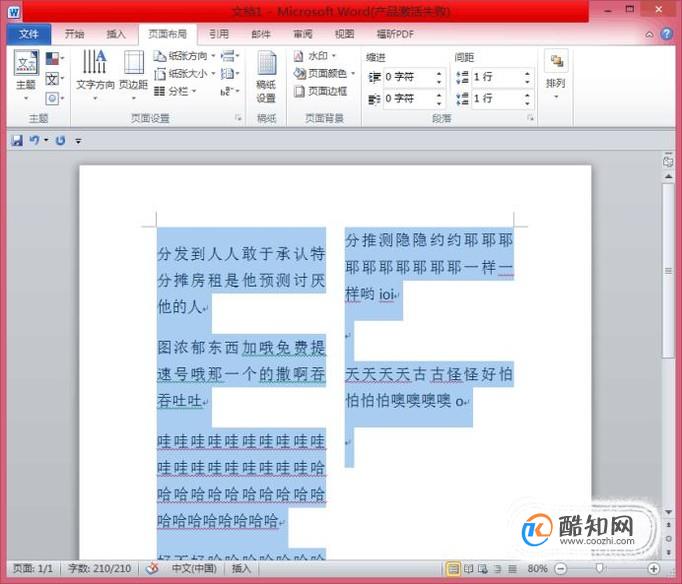Switch to Web Layout view

pyautogui.click(x=483, y=568)
